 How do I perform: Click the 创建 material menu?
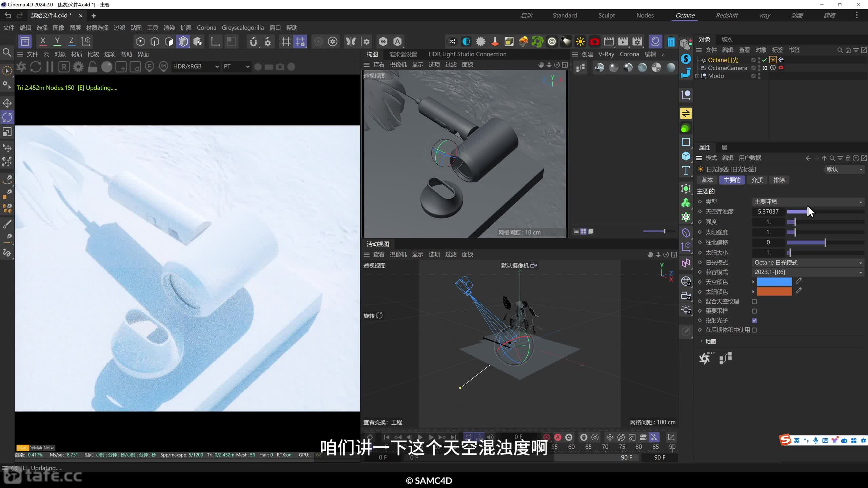click(587, 54)
